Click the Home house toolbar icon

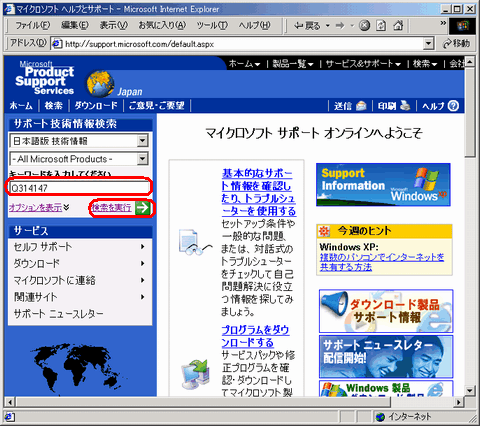click(398, 25)
